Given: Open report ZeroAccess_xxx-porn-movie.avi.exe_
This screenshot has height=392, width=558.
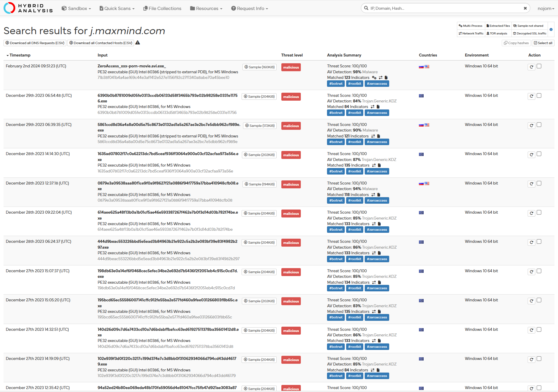Looking at the screenshot, I should pyautogui.click(x=132, y=66).
